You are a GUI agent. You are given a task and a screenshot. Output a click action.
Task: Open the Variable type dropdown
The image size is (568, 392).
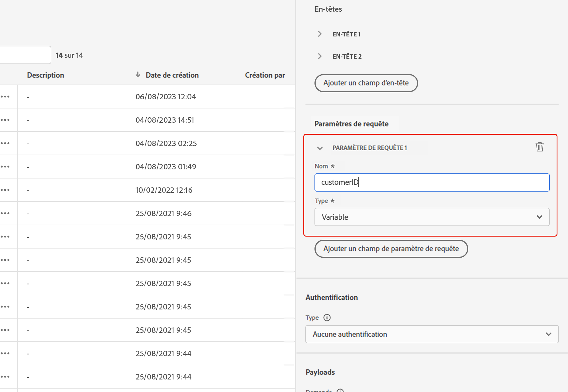[432, 217]
